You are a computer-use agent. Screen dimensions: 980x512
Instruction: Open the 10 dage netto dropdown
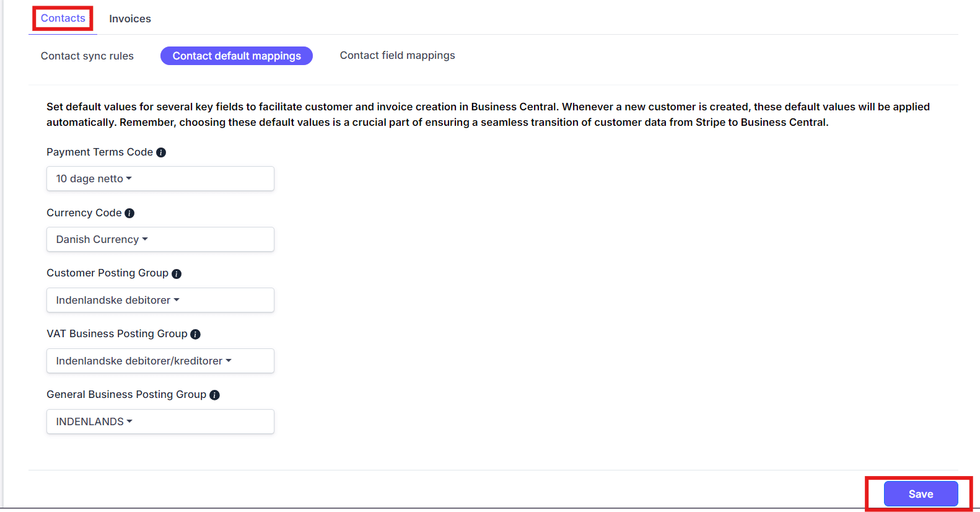tap(160, 179)
